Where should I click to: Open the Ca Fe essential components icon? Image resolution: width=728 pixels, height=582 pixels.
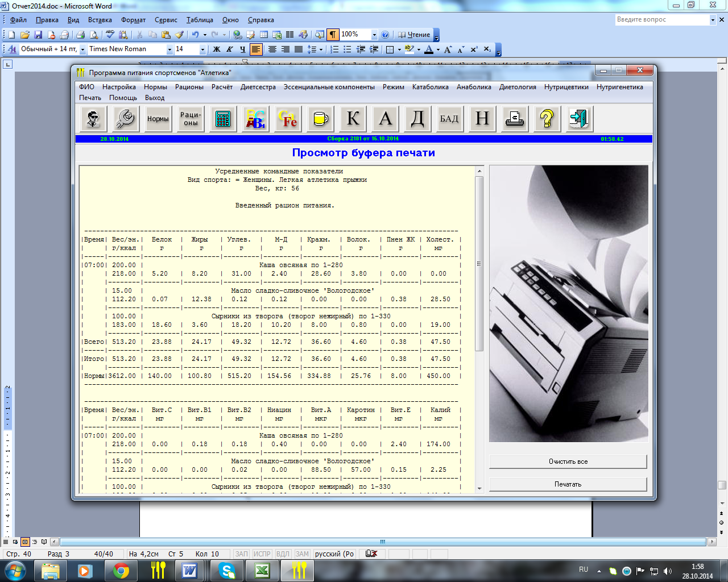tap(288, 119)
